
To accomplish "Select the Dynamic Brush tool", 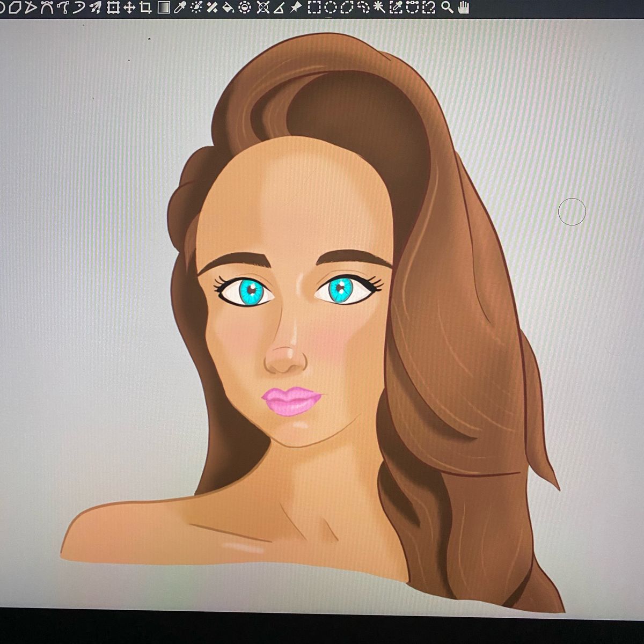I will (x=79, y=8).
